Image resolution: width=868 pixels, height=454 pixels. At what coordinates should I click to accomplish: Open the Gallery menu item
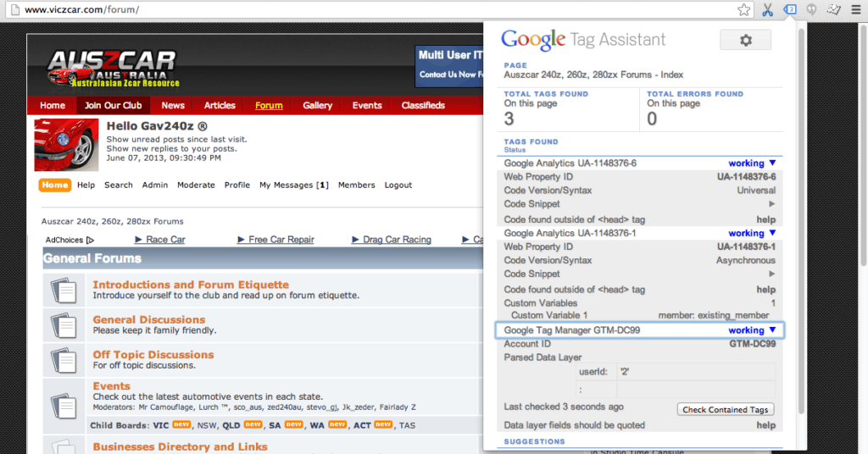(317, 105)
